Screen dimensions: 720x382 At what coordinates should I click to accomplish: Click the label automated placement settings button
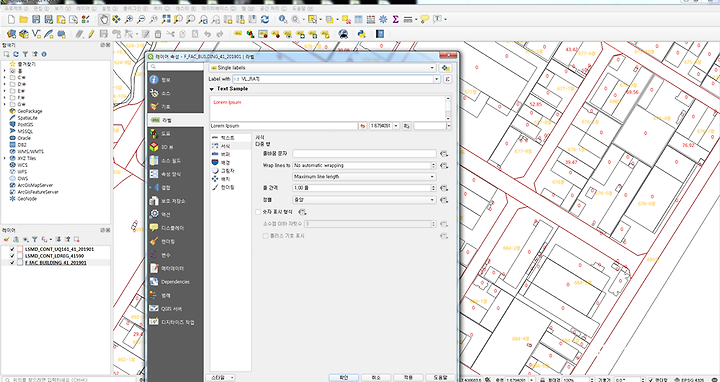coord(444,67)
